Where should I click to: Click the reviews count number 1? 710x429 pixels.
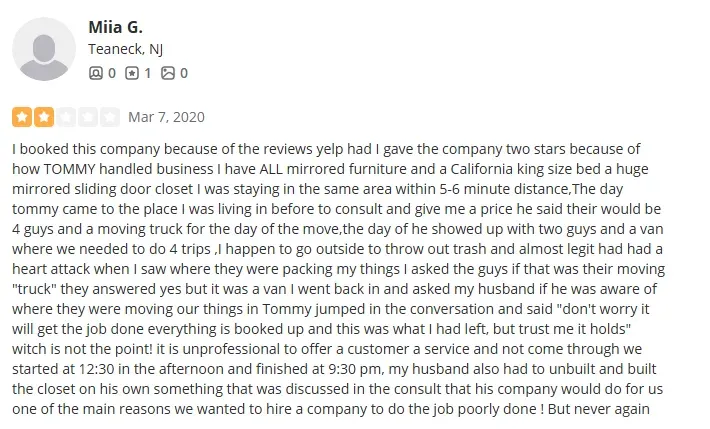(x=148, y=73)
